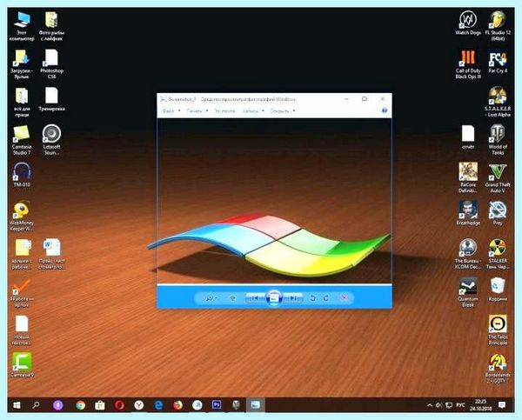This screenshot has height=420, width=522.
Task: Open the volume control in tray
Action: click(x=438, y=405)
